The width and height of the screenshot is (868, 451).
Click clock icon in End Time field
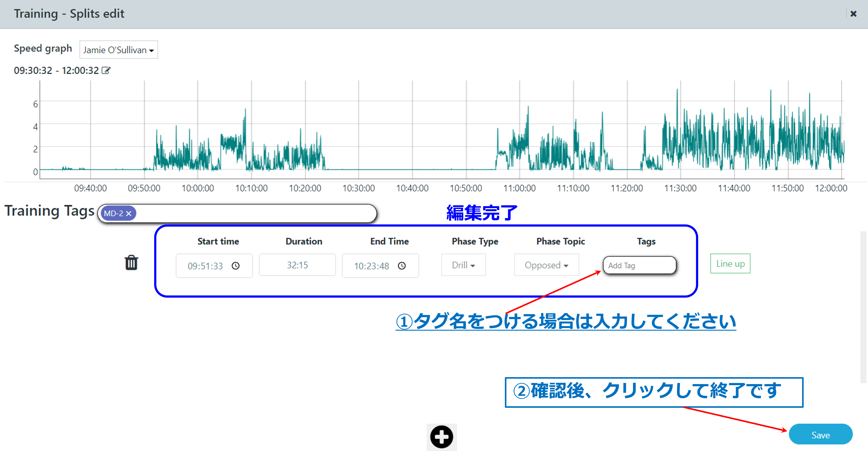coord(402,266)
